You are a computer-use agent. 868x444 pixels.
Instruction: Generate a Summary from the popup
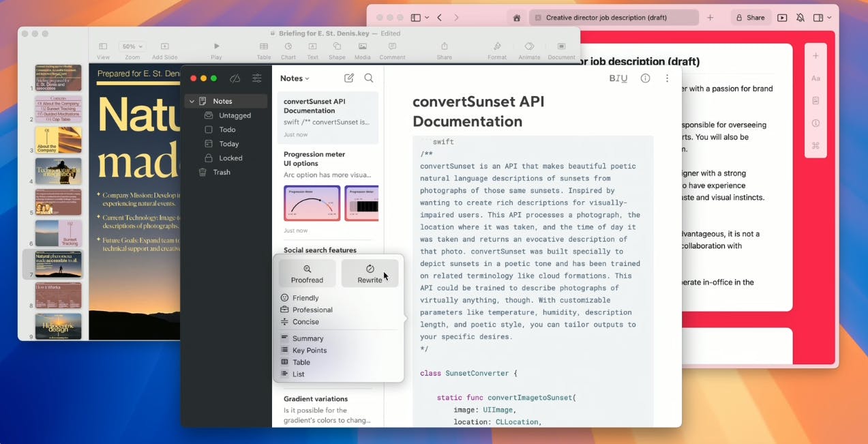tap(301, 338)
